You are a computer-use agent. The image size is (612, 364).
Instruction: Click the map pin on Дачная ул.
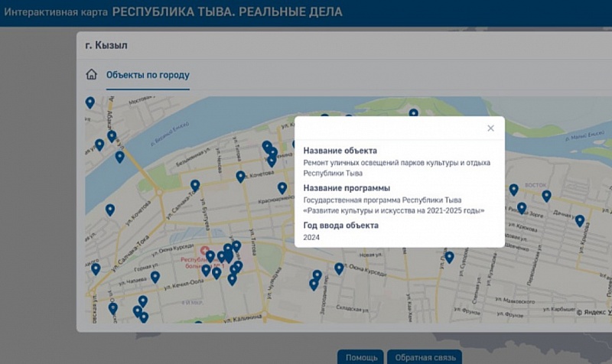click(x=580, y=221)
